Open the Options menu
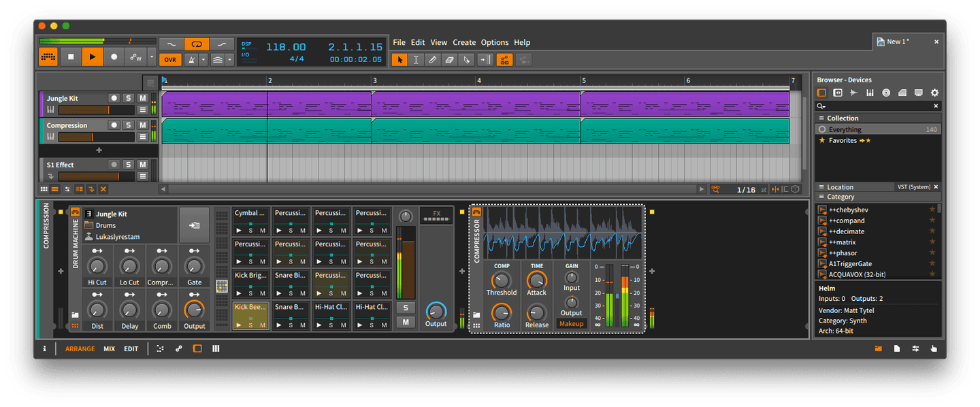 tap(495, 42)
